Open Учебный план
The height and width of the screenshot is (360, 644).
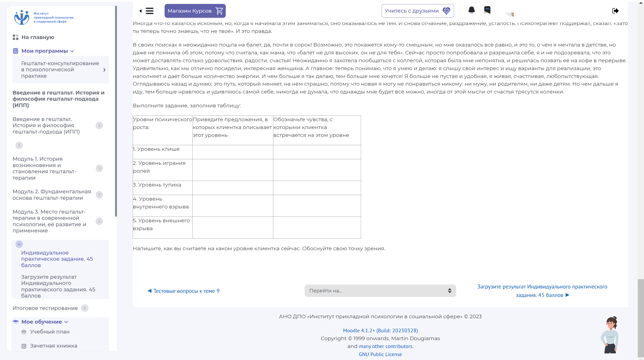coord(50,332)
